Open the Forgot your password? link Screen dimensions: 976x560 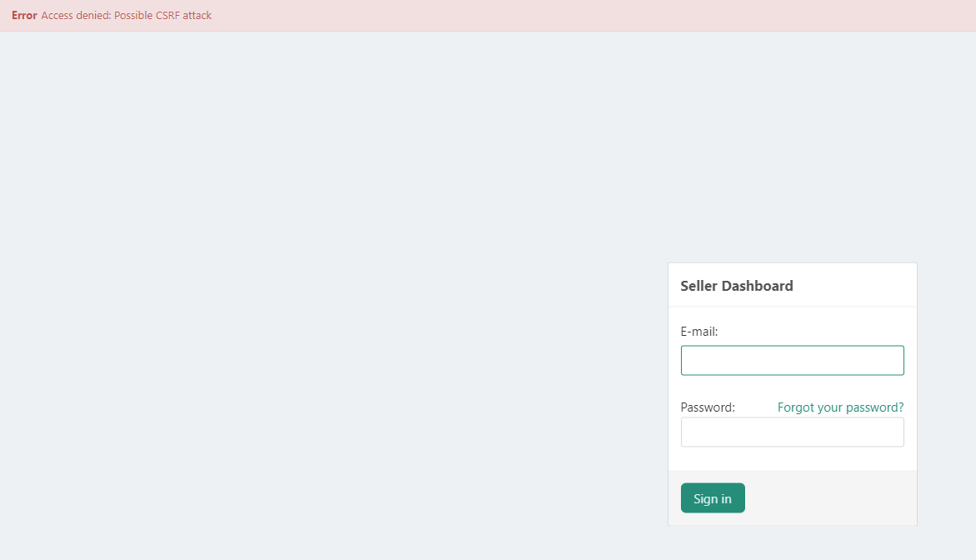click(x=840, y=407)
